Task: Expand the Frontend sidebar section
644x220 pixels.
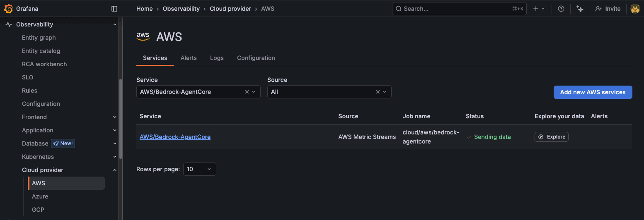Action: tap(115, 117)
